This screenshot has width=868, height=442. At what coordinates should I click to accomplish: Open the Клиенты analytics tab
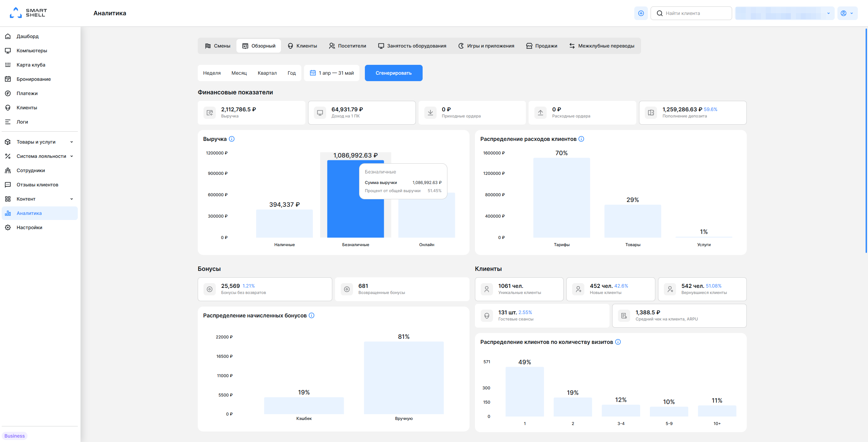tap(302, 46)
